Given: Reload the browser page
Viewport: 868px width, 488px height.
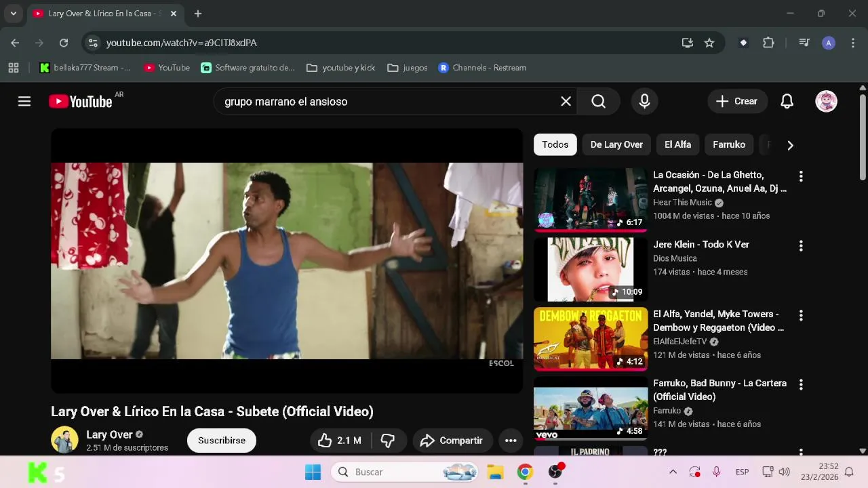Looking at the screenshot, I should click(x=63, y=43).
